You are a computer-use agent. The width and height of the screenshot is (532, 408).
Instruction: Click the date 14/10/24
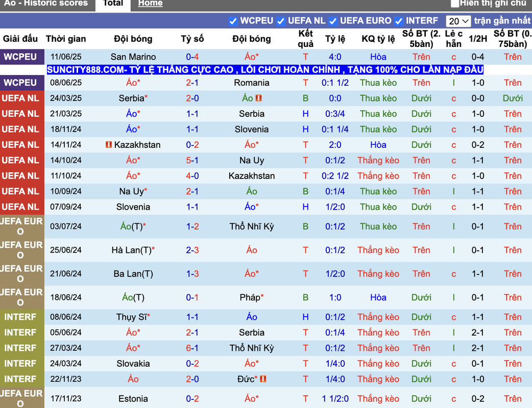[x=66, y=160]
